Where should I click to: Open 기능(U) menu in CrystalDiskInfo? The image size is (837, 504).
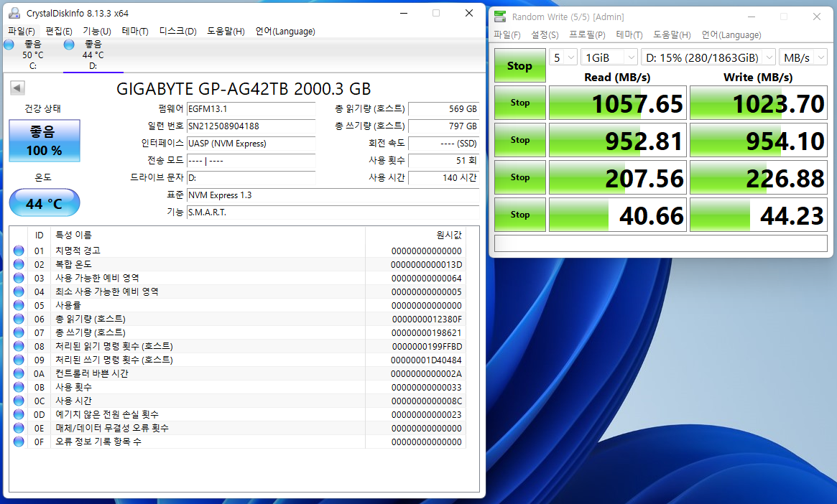click(x=96, y=32)
